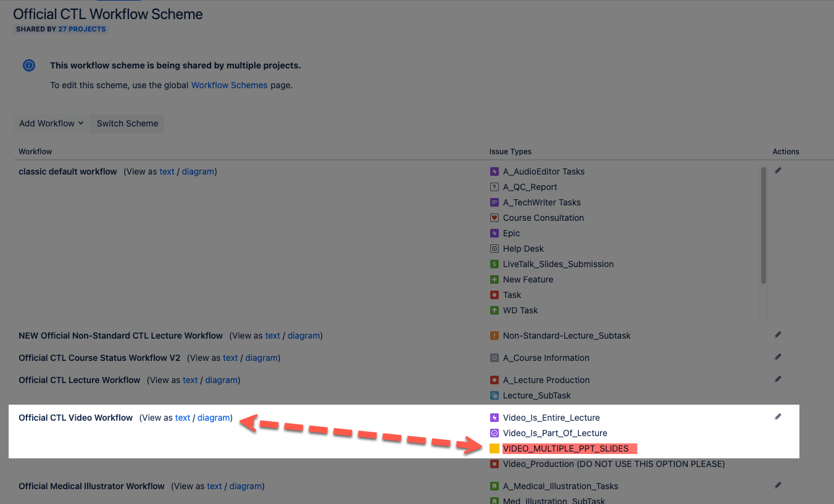
Task: Click the A_AudioEditor Tasks issue type icon
Action: click(x=494, y=171)
